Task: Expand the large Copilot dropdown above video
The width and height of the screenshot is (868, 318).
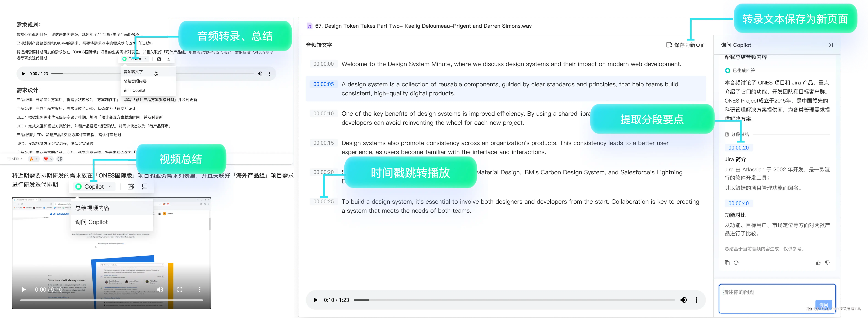Action: pos(94,186)
